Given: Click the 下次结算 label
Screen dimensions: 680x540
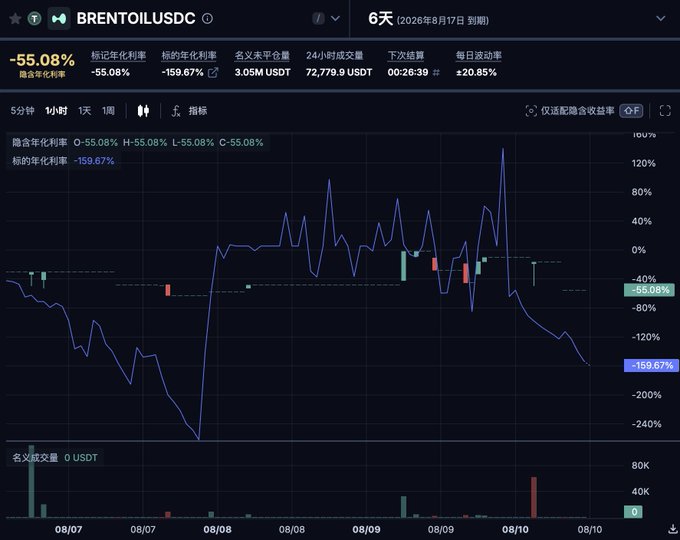Looking at the screenshot, I should click(406, 56).
